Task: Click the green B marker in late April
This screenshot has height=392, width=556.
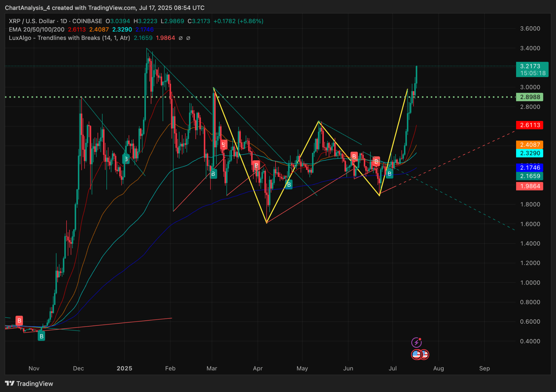Action: click(289, 185)
